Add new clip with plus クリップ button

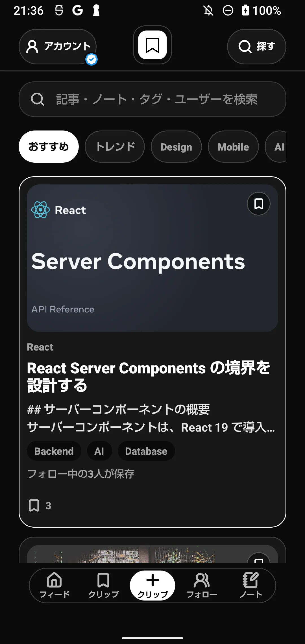152,585
